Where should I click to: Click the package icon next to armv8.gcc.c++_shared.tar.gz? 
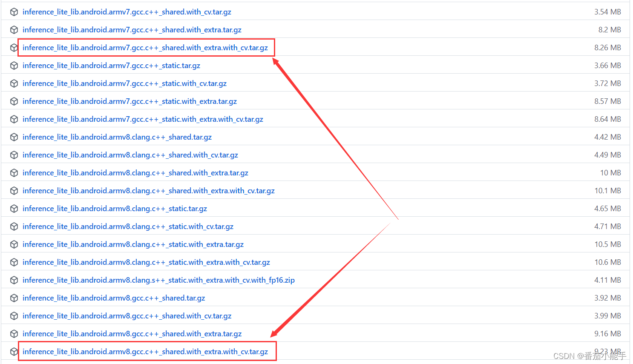[x=14, y=298]
